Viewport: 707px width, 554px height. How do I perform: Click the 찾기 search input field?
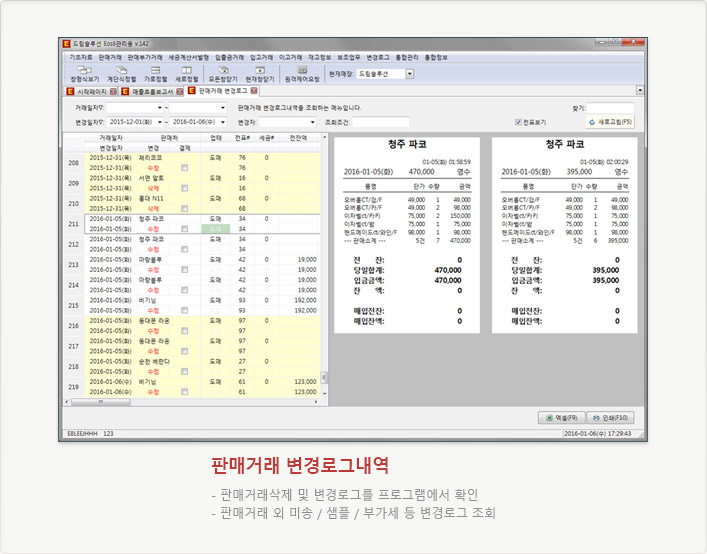[611, 107]
